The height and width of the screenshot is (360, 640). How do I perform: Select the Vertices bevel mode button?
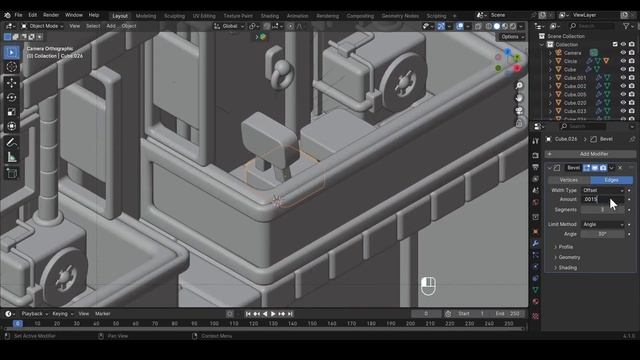pyautogui.click(x=568, y=180)
